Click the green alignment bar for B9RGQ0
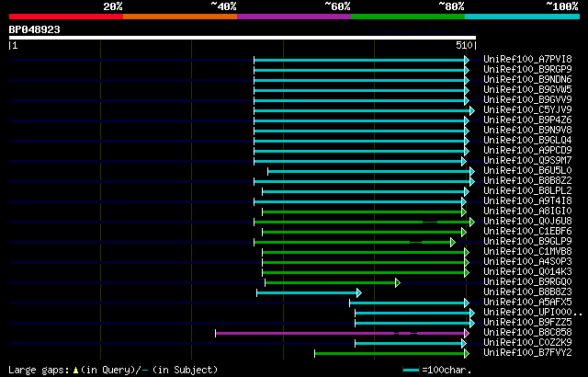 [x=333, y=282]
